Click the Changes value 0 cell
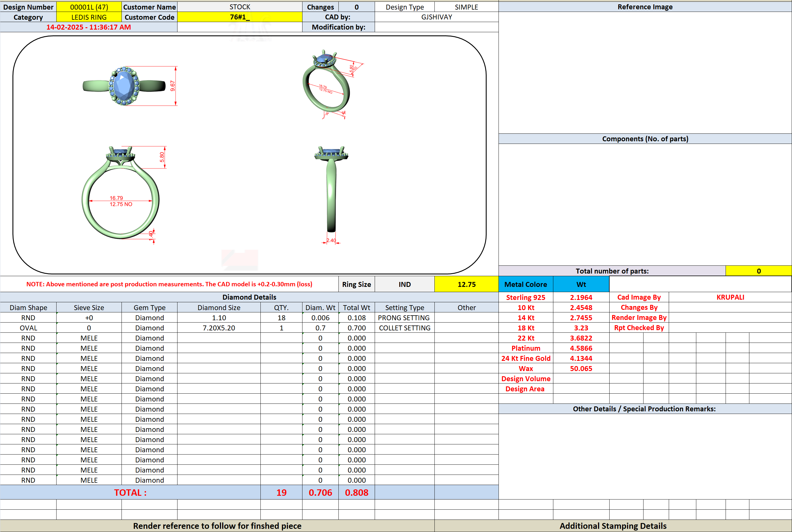Image resolution: width=792 pixels, height=532 pixels. (356, 7)
